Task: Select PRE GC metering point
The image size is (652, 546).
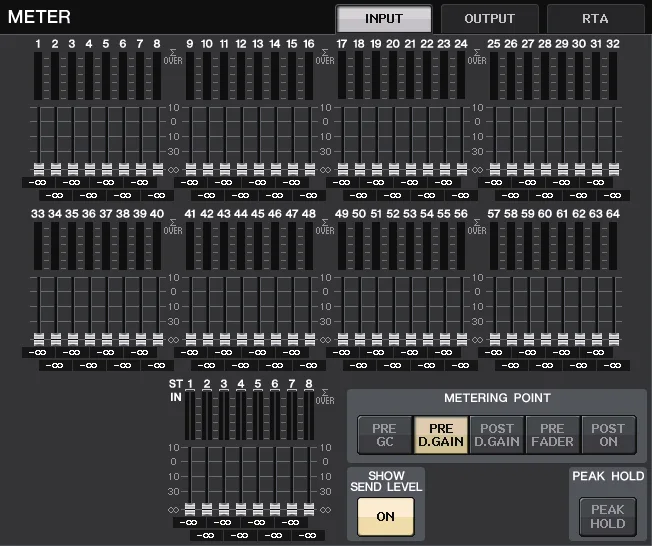Action: 385,435
